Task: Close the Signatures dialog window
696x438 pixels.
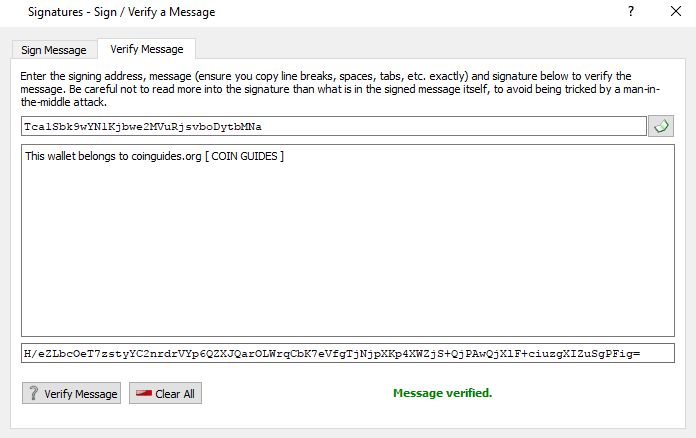Action: [676, 11]
